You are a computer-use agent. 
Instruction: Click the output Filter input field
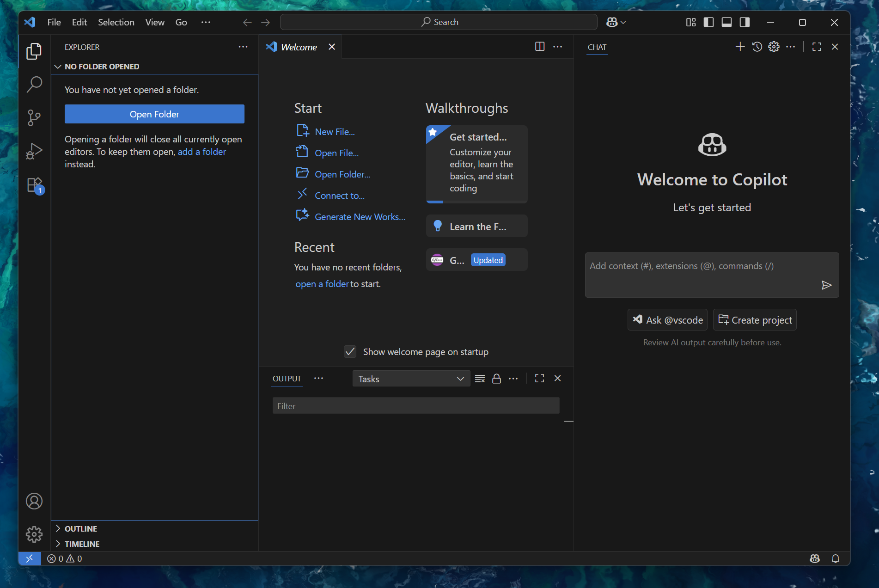(x=416, y=406)
